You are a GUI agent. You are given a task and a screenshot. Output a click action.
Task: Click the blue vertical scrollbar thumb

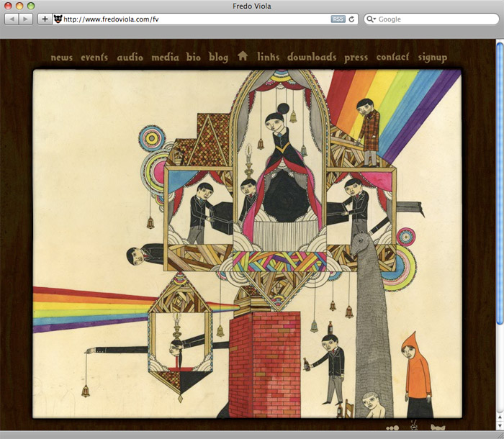(500, 184)
